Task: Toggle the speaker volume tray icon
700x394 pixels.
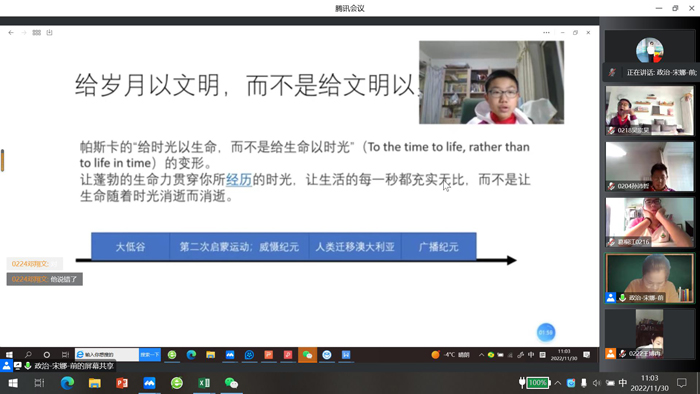Action: pos(596,383)
